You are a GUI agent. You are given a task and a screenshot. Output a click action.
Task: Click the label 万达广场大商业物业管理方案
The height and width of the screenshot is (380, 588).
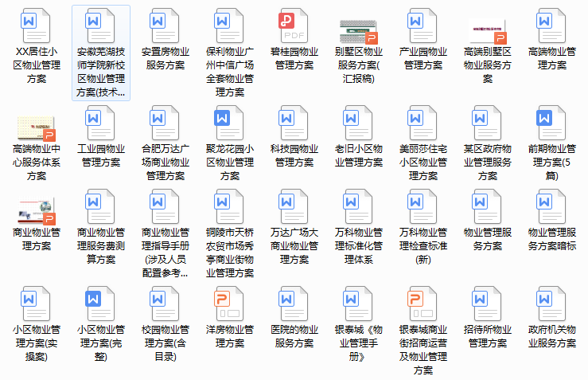point(294,246)
